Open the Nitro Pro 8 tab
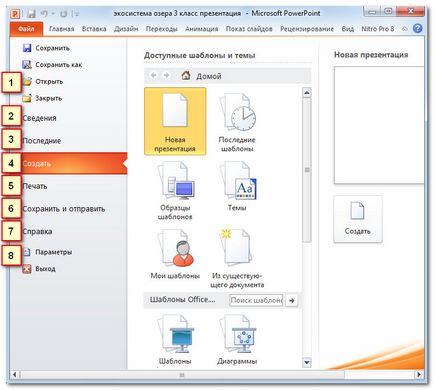 [x=377, y=29]
